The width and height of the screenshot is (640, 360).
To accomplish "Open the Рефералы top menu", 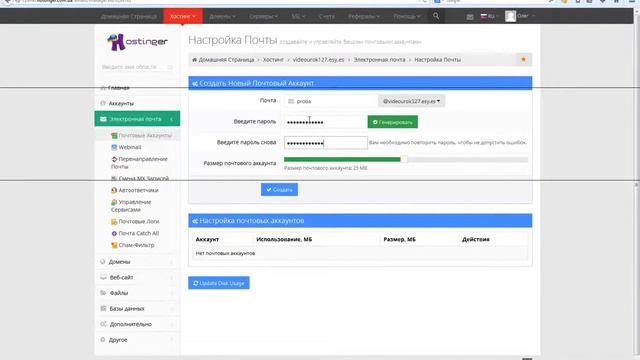I will coord(364,16).
